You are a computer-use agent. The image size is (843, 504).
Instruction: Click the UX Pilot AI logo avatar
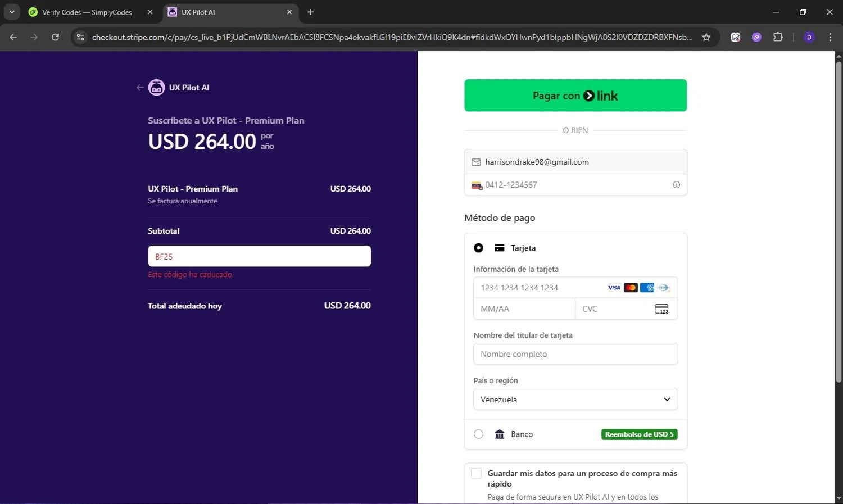tap(156, 88)
